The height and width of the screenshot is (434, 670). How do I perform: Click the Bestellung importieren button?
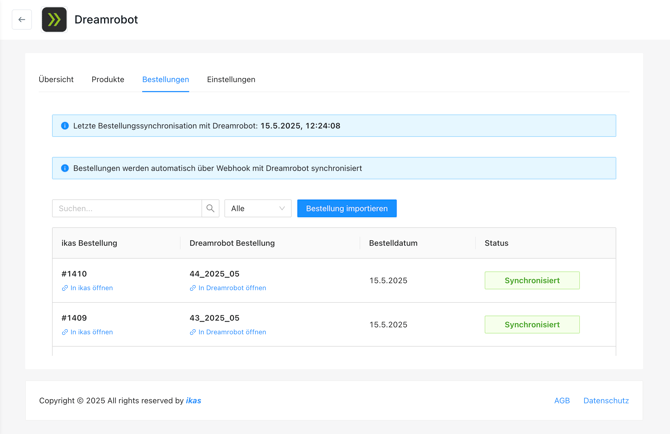347,208
